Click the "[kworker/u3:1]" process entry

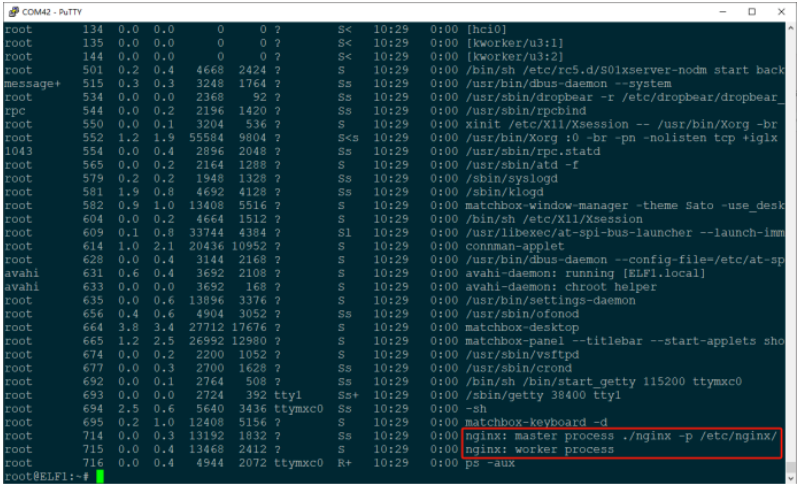tap(515, 43)
